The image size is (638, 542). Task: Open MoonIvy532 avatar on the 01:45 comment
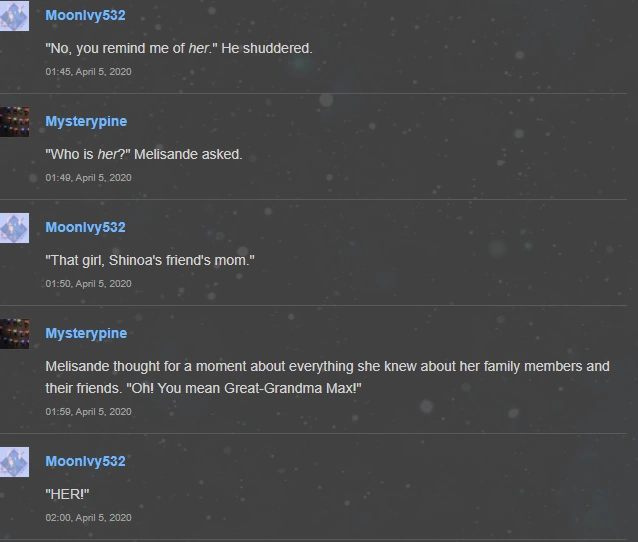coord(14,16)
